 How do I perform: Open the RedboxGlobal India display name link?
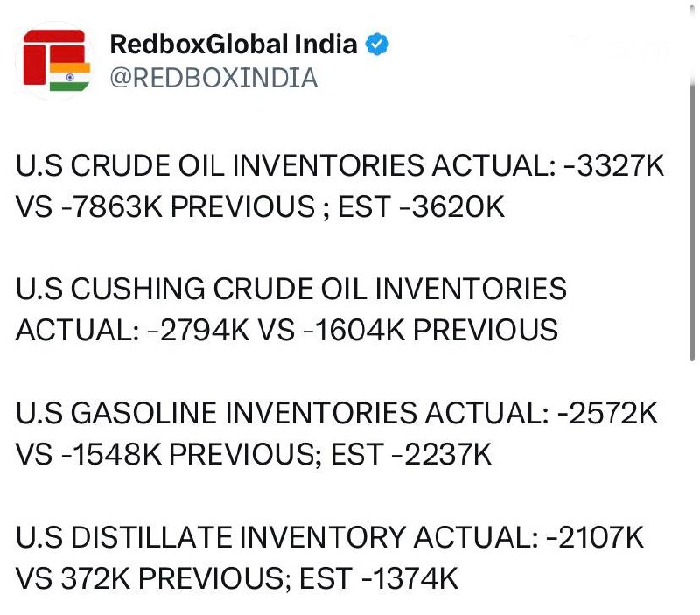pyautogui.click(x=234, y=45)
